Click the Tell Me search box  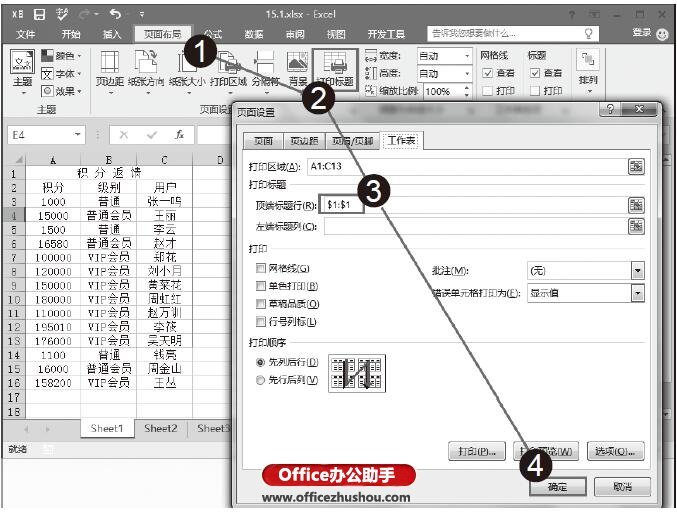pos(513,34)
